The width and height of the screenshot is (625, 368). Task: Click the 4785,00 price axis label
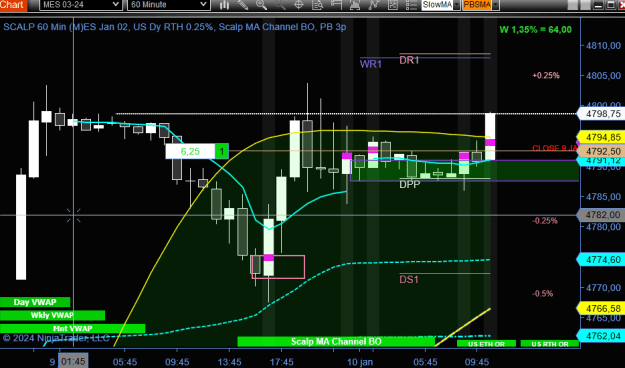click(x=603, y=197)
